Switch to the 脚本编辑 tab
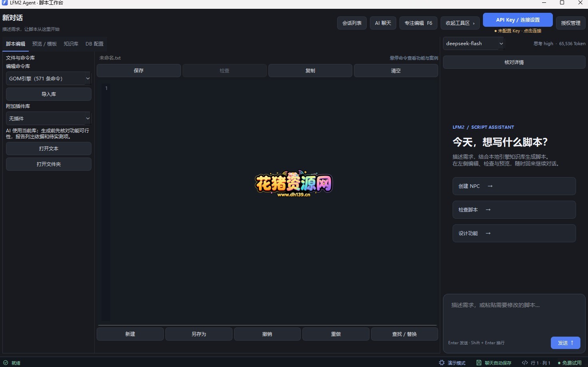 [16, 44]
